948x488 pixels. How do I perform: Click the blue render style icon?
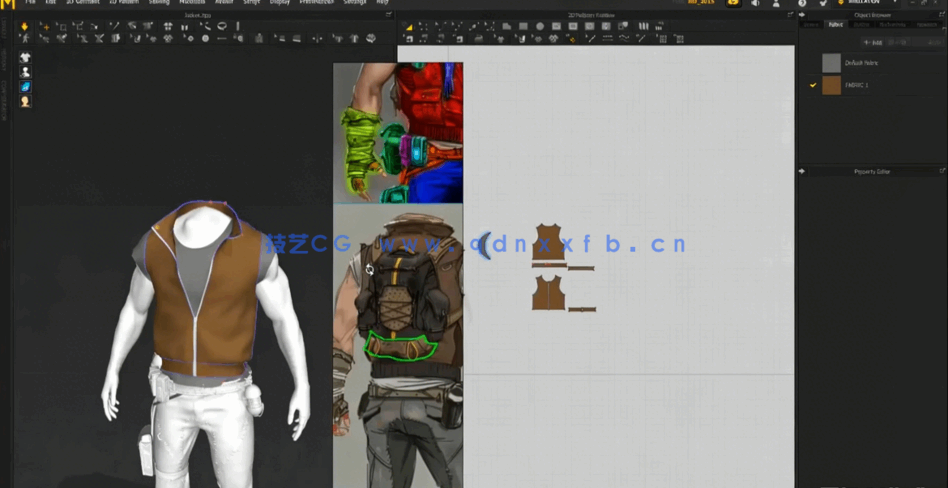pos(25,87)
